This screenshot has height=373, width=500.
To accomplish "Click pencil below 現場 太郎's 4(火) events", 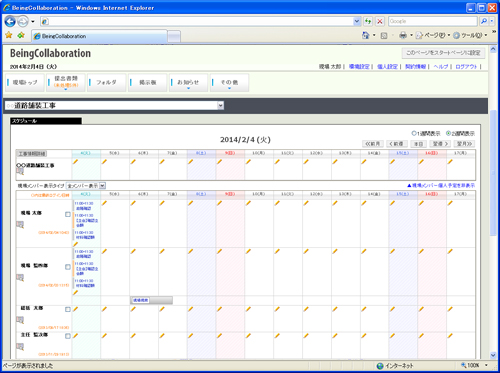I will coord(76,244).
